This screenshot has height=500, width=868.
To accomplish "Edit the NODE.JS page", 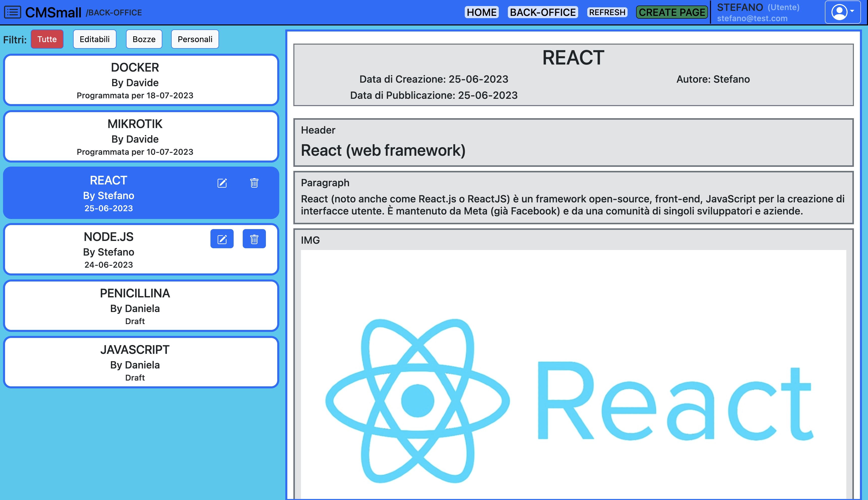I will click(222, 239).
